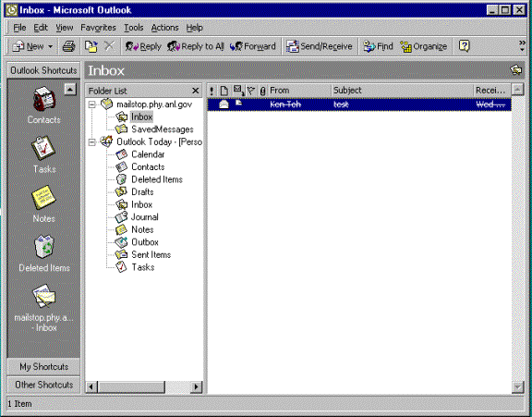The image size is (532, 417).
Task: Open the mailstop.phy.a... Inbox shortcut
Action: click(x=43, y=308)
